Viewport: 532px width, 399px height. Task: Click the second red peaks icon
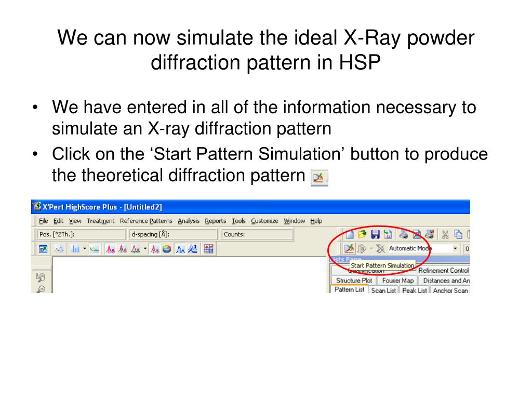pyautogui.click(x=123, y=249)
